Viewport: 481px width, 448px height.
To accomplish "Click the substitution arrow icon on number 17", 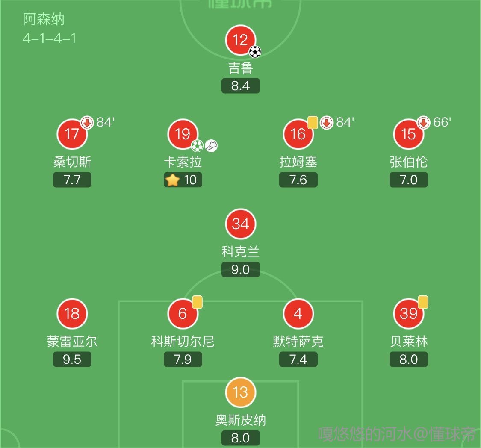I will (x=87, y=123).
